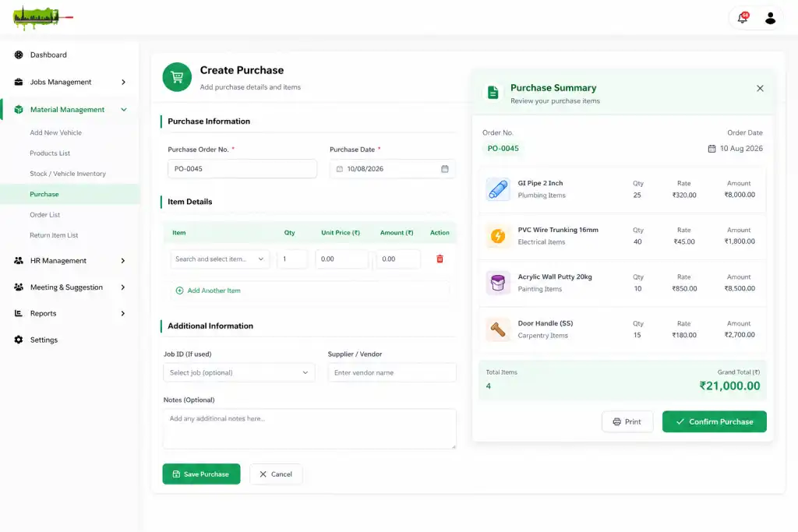
Task: Click the Door Handle hammer icon
Action: point(498,329)
